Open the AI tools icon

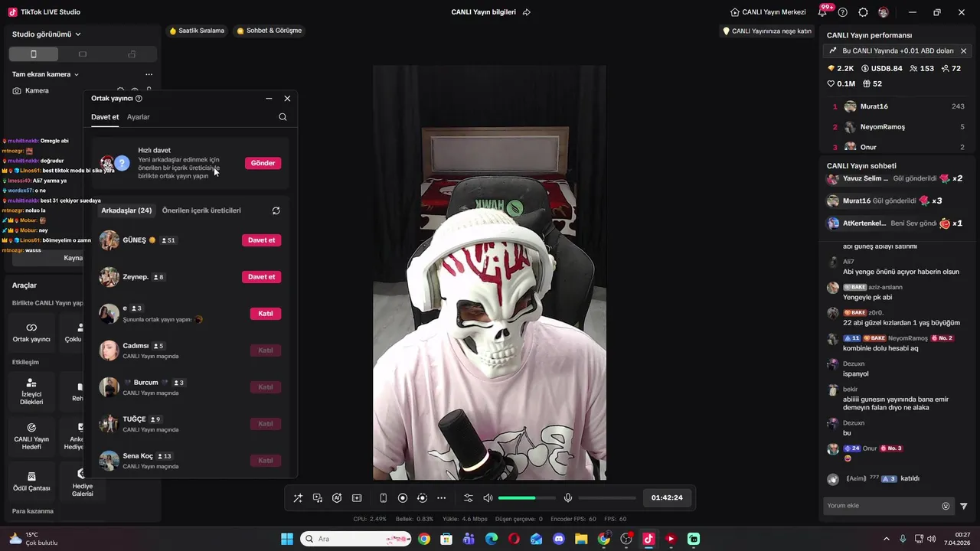337,498
